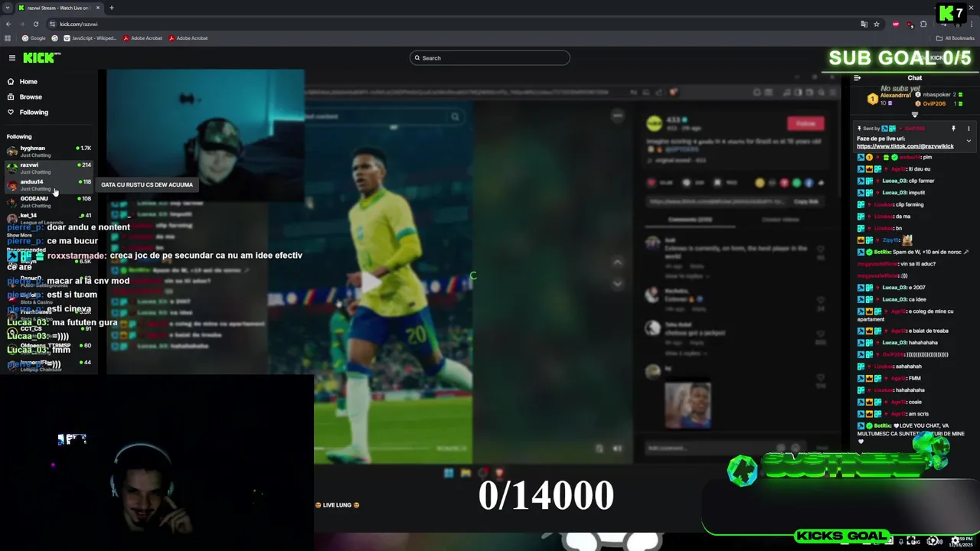Viewport: 980px width, 551px height.
Task: Select the razvwi Stream browser tab
Action: pyautogui.click(x=60, y=8)
